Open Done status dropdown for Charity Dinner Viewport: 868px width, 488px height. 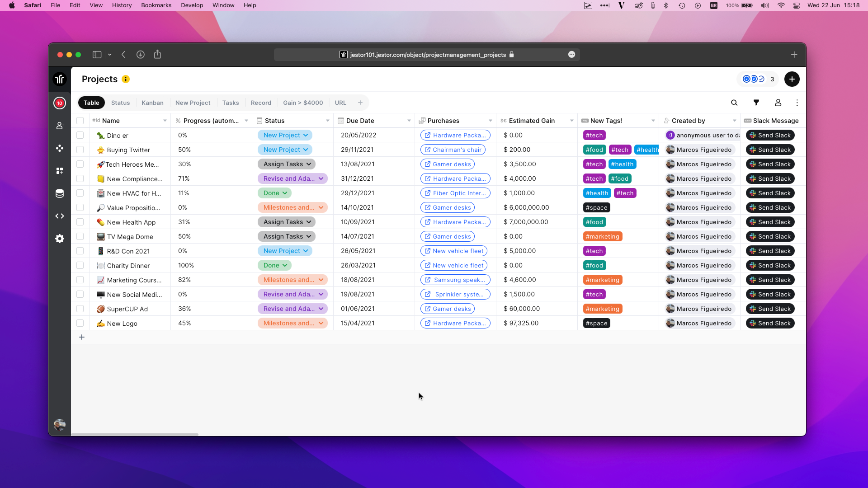[x=275, y=265]
